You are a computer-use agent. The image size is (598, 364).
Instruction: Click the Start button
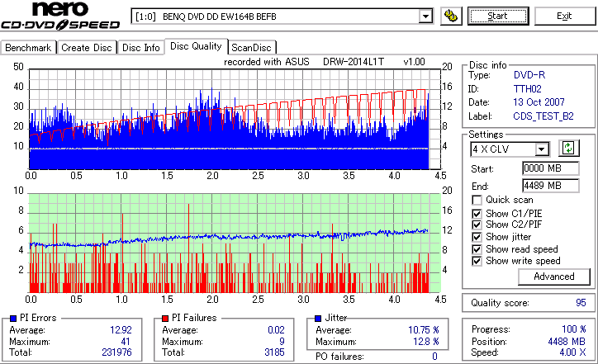(x=498, y=16)
